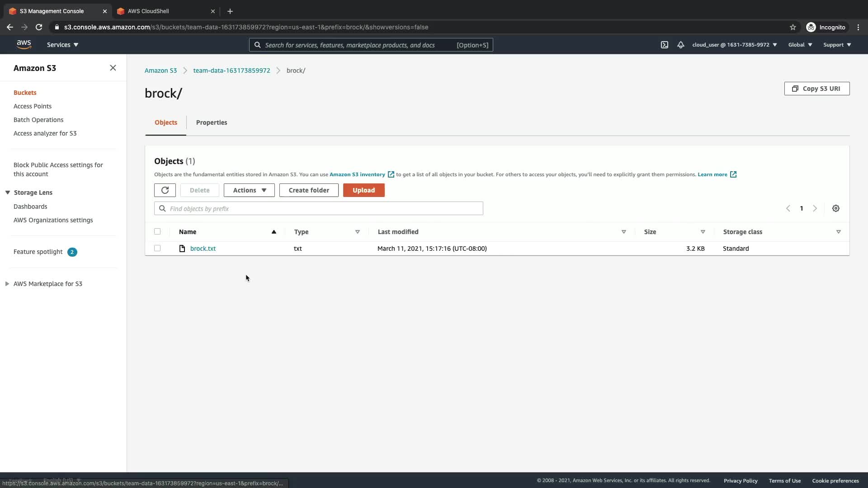Switch to the AWS CloudShell browser tab

click(148, 11)
